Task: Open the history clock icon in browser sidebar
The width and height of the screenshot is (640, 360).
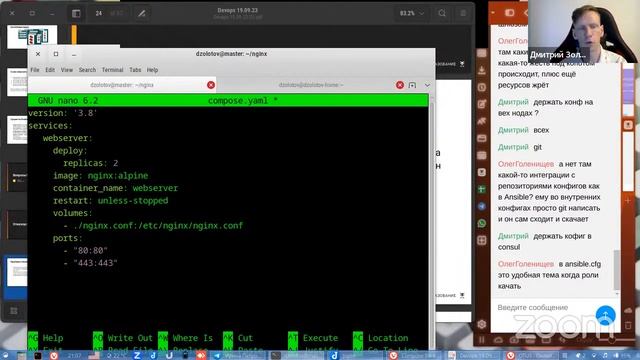Action: [482, 87]
